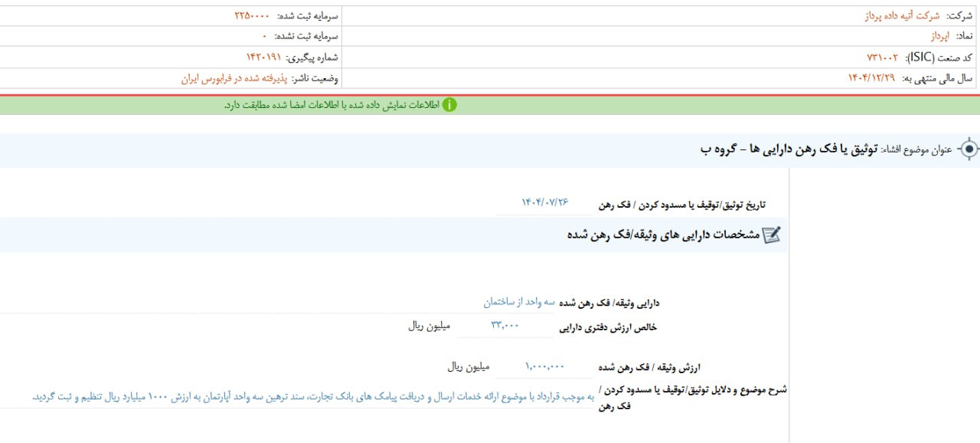The width and height of the screenshot is (980, 443).
Task: Click the description text mentioning بانک تجارت
Action: tap(313, 396)
